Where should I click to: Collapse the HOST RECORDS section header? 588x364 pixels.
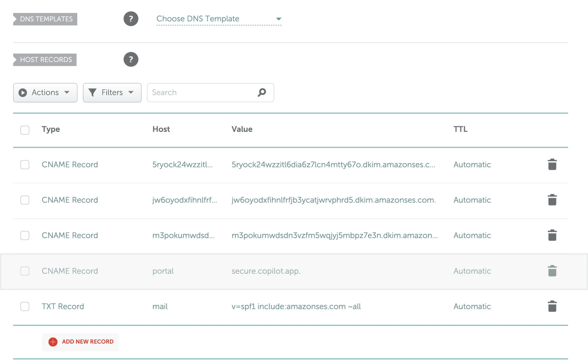[45, 59]
